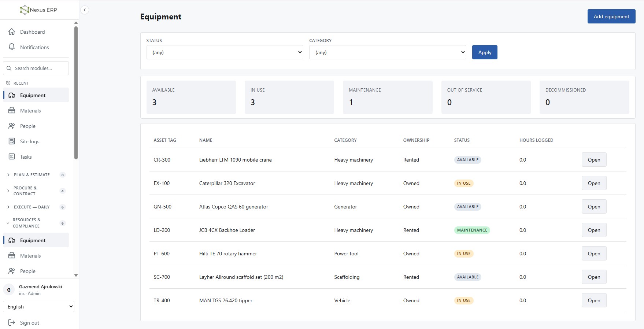The height and width of the screenshot is (329, 644).
Task: Click the Equipment icon under Resources & Compliance
Action: tap(12, 240)
